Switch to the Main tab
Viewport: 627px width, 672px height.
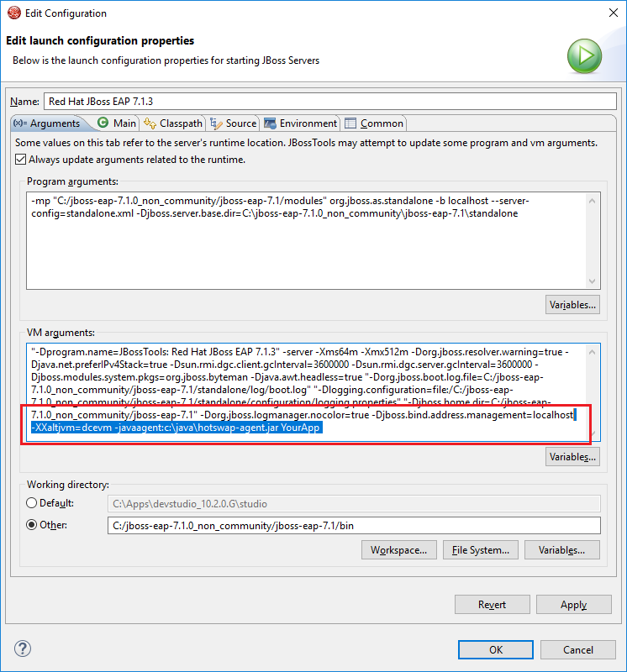coord(117,123)
